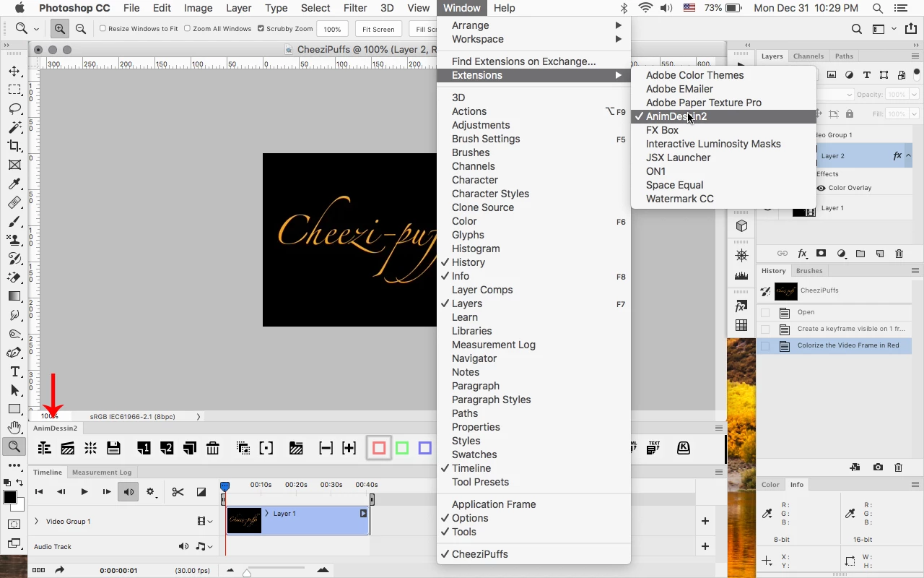Click the render video arrow icon
This screenshot has width=924, height=578.
(59, 570)
